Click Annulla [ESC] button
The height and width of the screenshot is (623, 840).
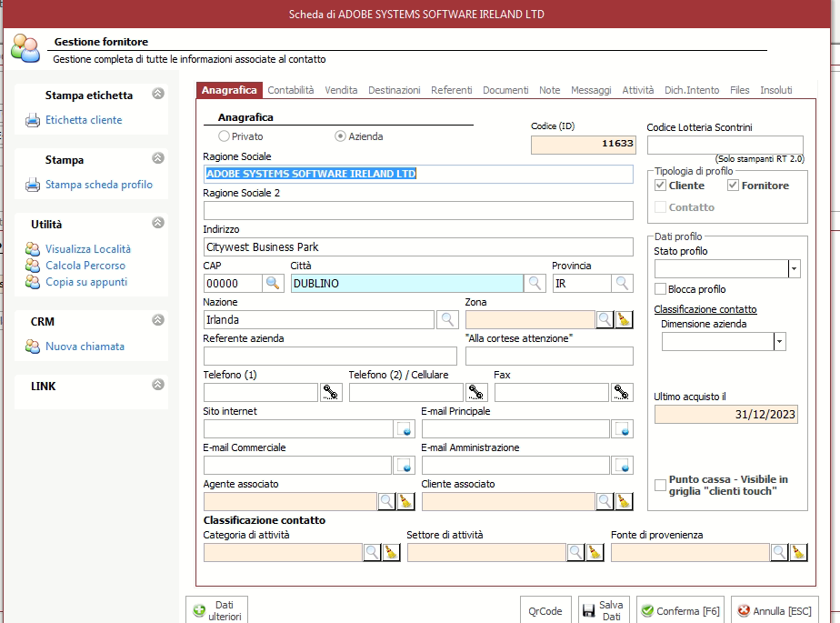pos(775,610)
